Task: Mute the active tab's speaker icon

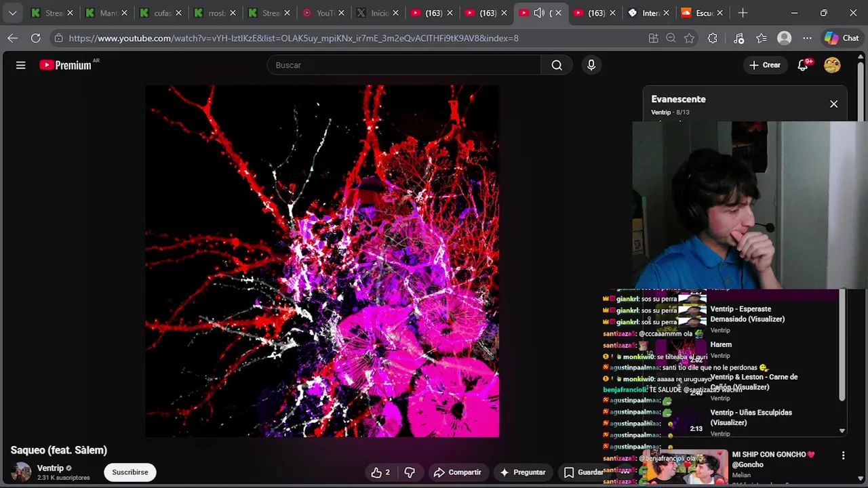Action: (x=539, y=13)
